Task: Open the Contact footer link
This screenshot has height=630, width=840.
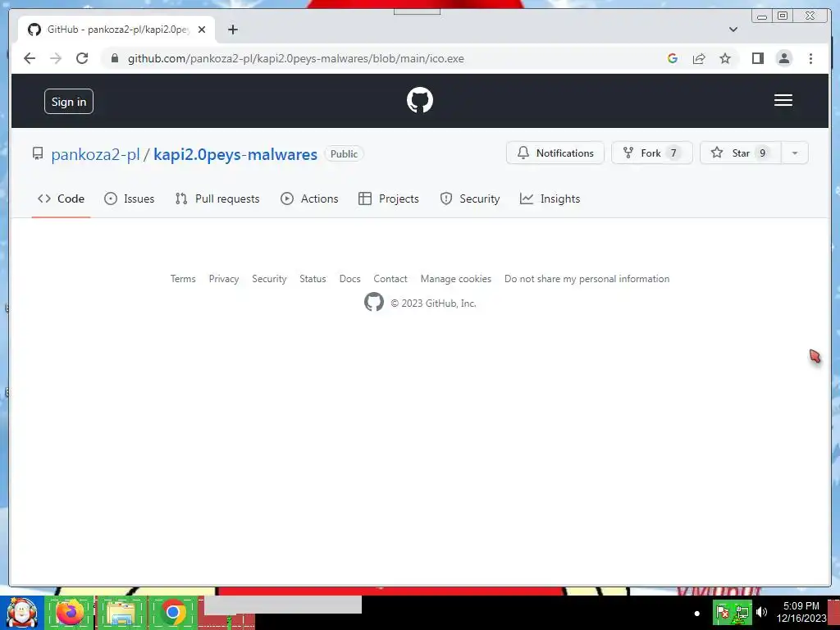Action: (x=390, y=279)
